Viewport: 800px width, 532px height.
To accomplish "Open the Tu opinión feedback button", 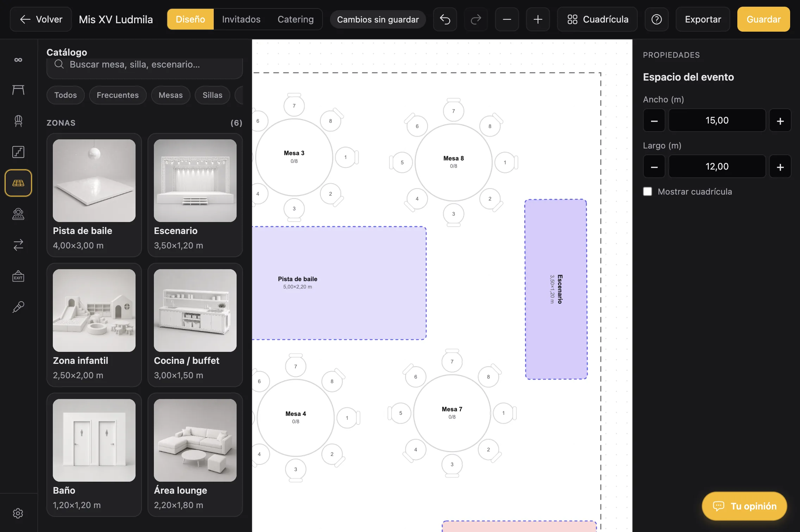I will click(744, 506).
